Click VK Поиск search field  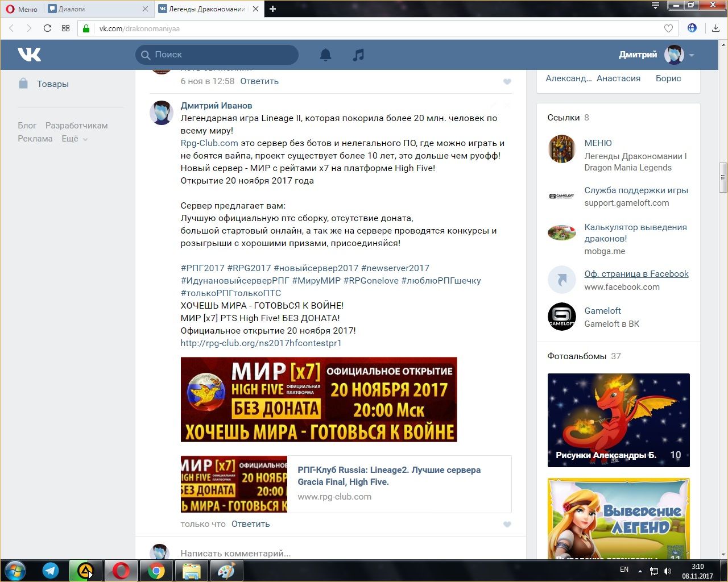[217, 55]
